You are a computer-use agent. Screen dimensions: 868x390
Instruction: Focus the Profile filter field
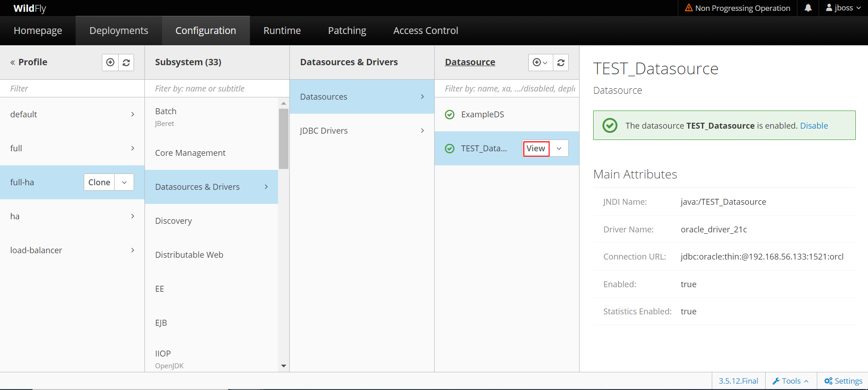[72, 88]
